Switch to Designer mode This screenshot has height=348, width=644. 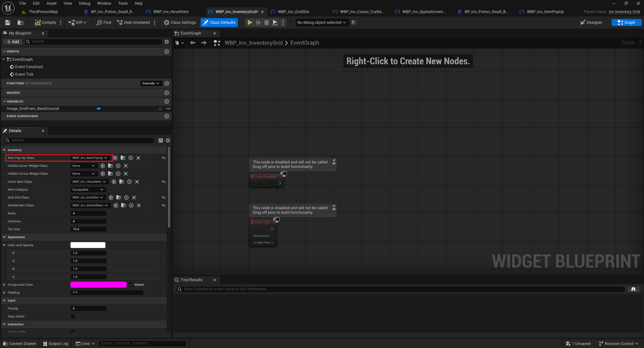coord(591,22)
